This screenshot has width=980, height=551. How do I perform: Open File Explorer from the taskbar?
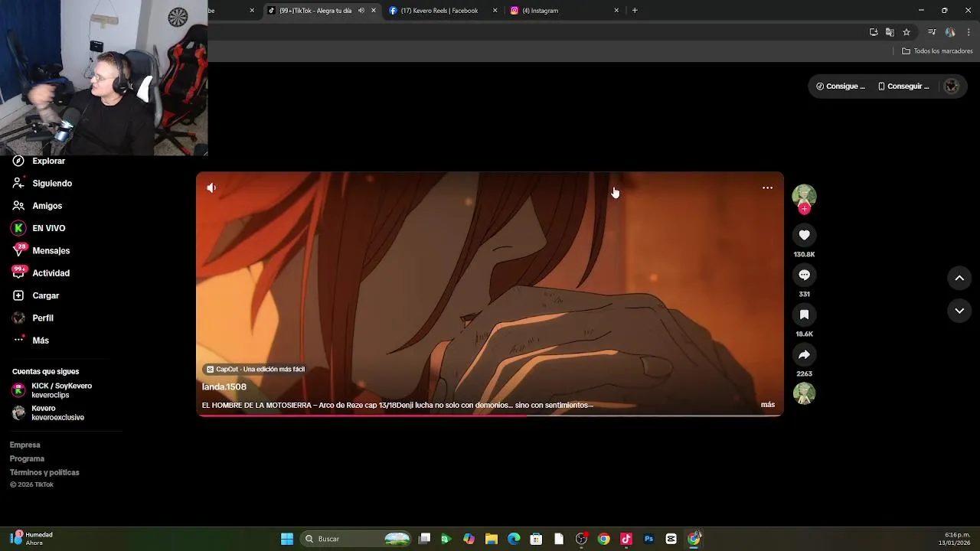tap(492, 539)
